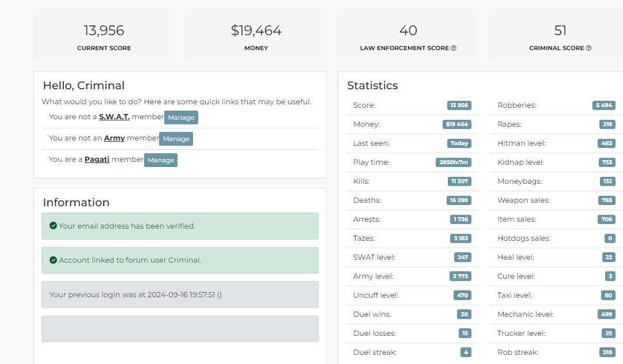
Task: Click the Play time label
Action: pos(371,162)
